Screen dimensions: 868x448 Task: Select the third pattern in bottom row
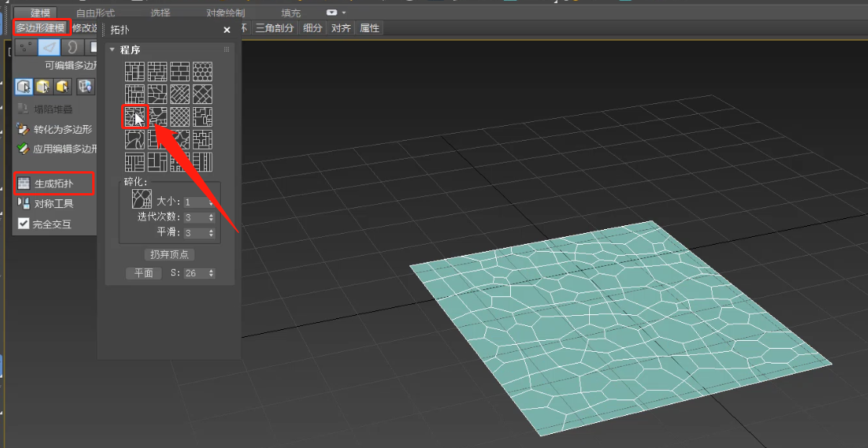click(180, 163)
